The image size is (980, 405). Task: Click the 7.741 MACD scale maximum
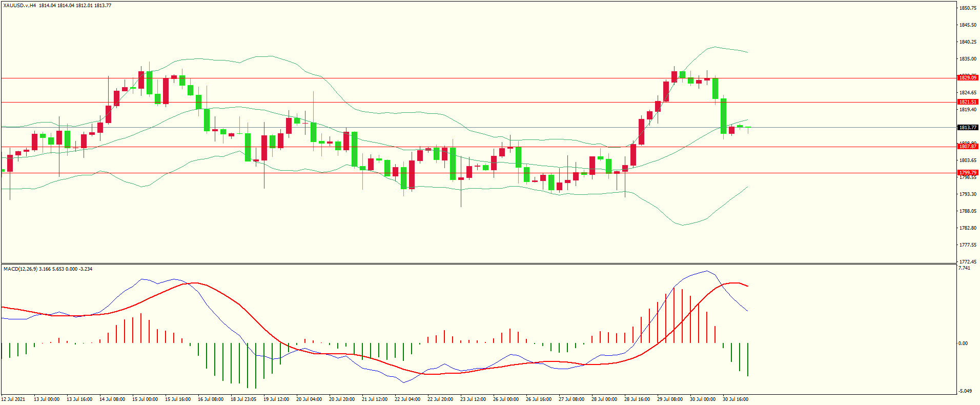[964, 268]
